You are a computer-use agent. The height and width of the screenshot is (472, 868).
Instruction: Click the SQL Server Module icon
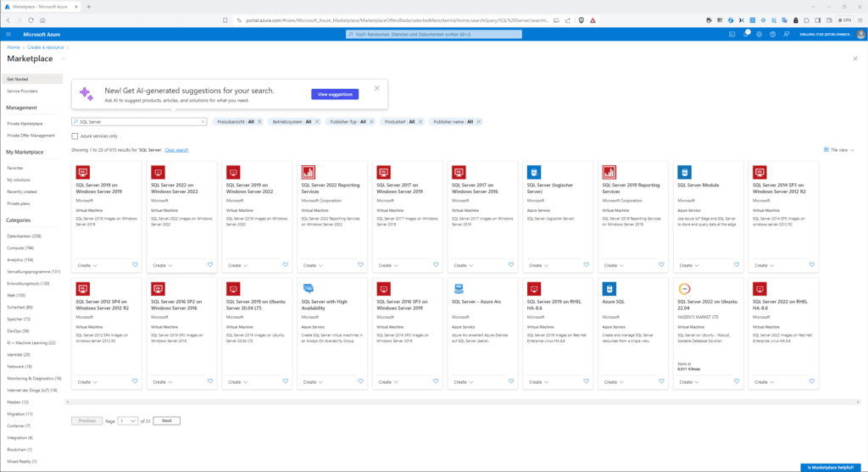pos(685,172)
